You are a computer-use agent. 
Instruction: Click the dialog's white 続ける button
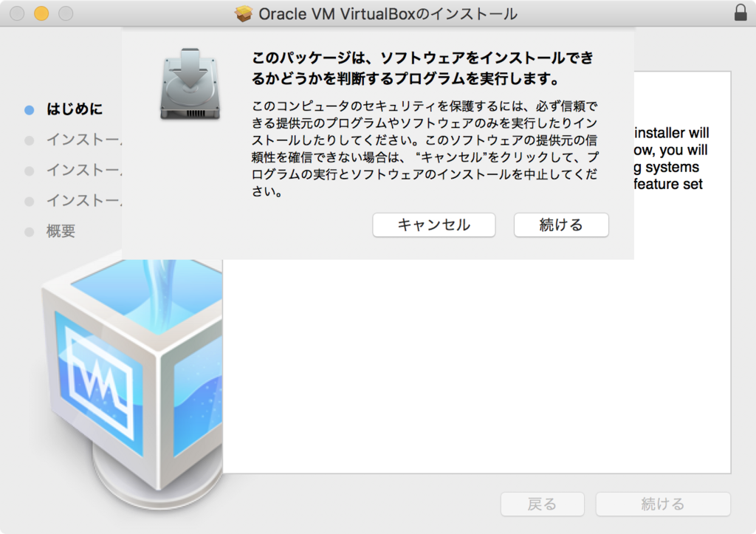point(561,225)
